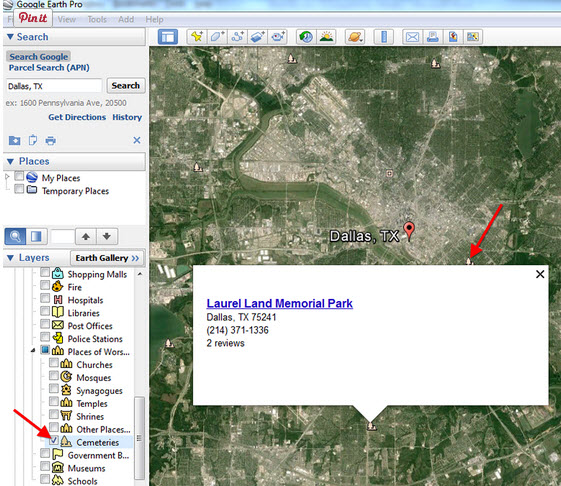Click the empty field beside transparency button
Viewport: 561px width, 486px height.
tap(62, 237)
